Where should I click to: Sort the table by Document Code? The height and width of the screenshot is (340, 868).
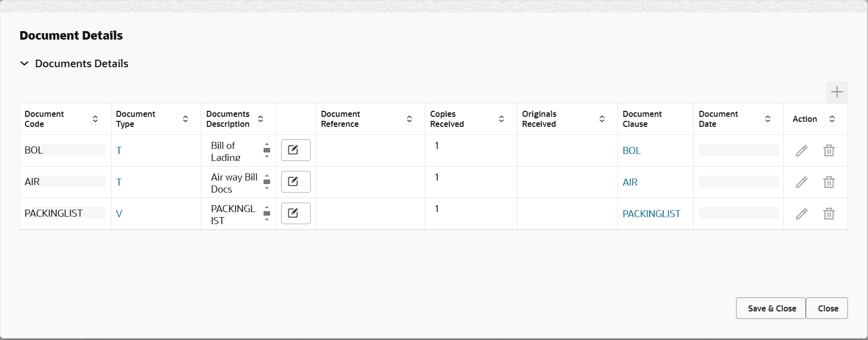(95, 119)
